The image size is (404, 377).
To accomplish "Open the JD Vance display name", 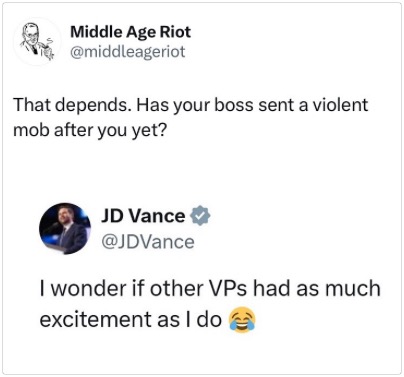I will [143, 216].
